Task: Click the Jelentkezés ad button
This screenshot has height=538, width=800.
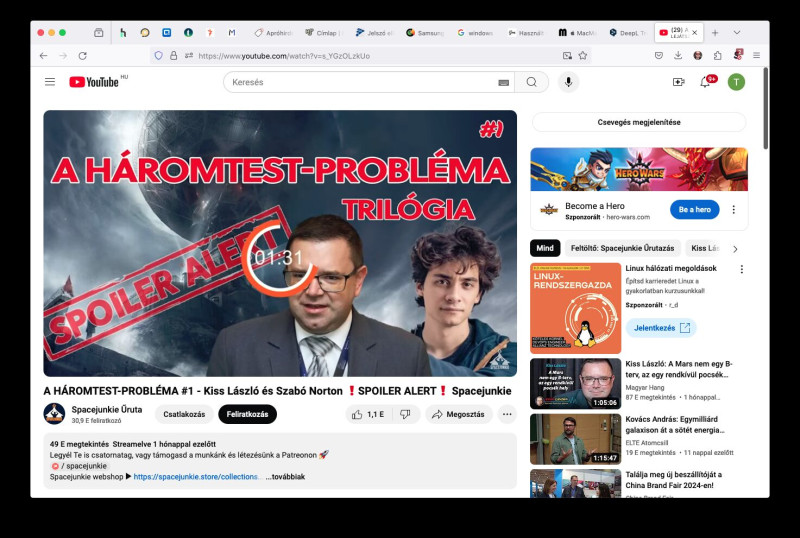Action: [661, 328]
